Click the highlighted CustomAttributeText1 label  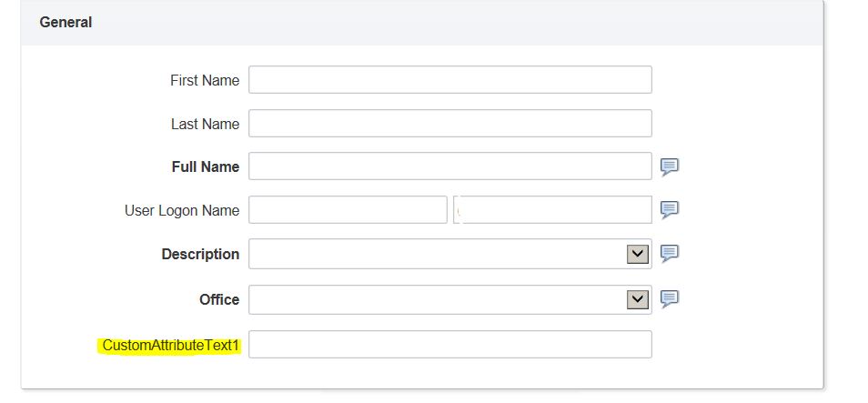pos(171,346)
